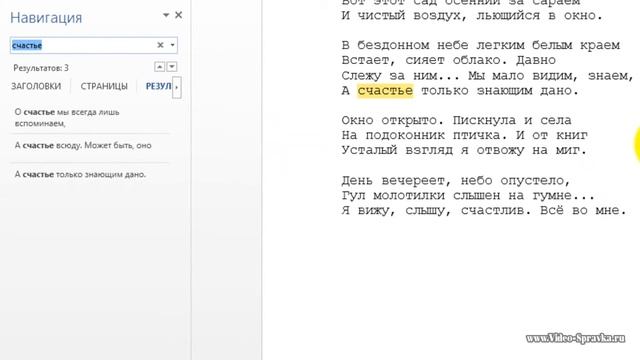Click line 'Я вижу, слышу, счастлив. Всё во мне.'
The width and height of the screenshot is (640, 360).
484,211
